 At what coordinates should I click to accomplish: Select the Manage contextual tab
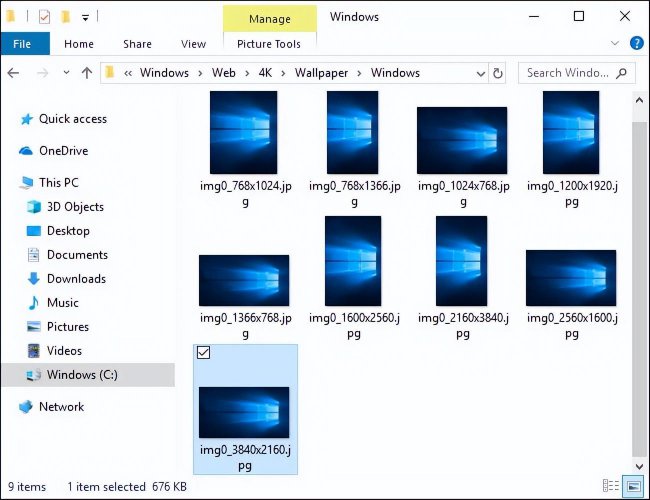tap(270, 19)
